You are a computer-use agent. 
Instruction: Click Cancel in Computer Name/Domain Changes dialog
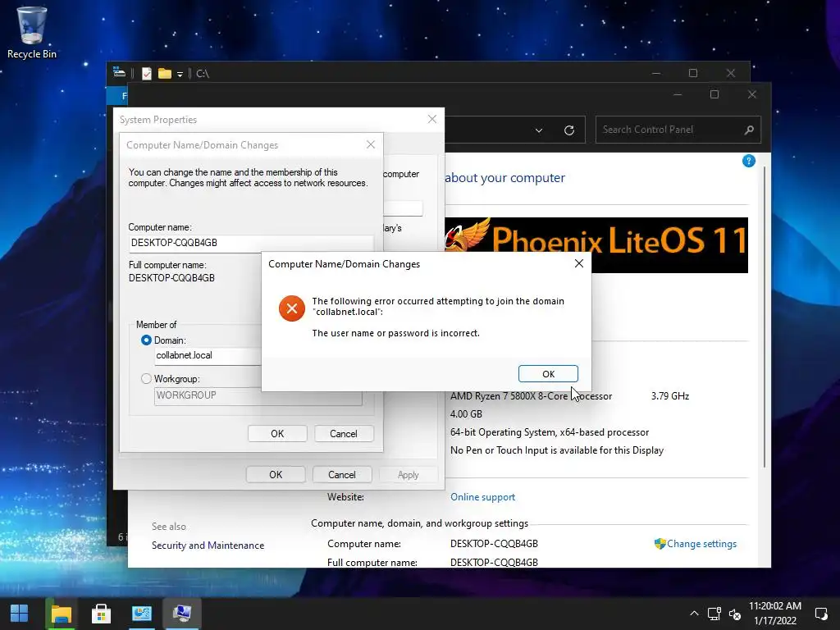pos(344,433)
